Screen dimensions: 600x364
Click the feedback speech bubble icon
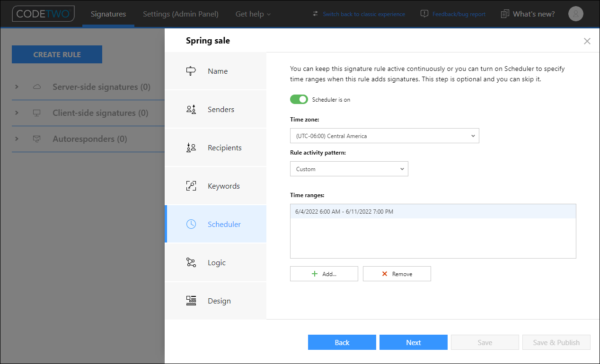point(424,14)
